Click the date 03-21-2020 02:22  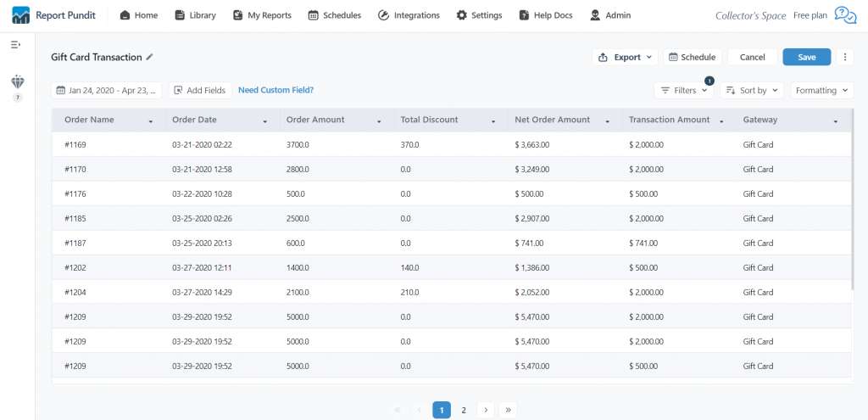(202, 144)
